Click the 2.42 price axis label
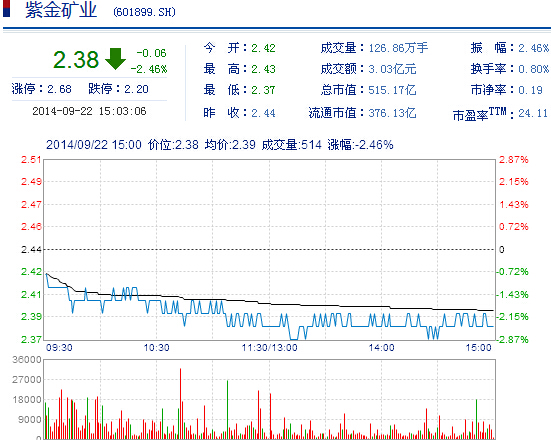 (31, 272)
